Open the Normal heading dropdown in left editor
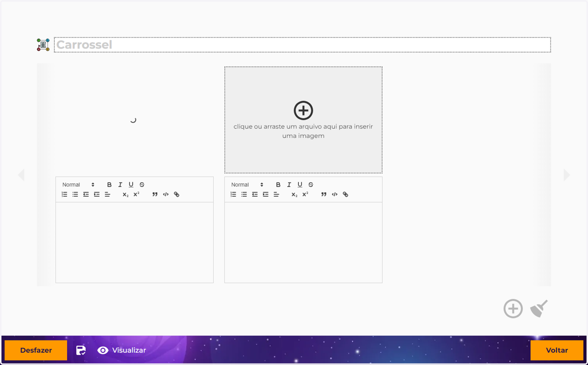The width and height of the screenshot is (588, 365). coord(78,184)
